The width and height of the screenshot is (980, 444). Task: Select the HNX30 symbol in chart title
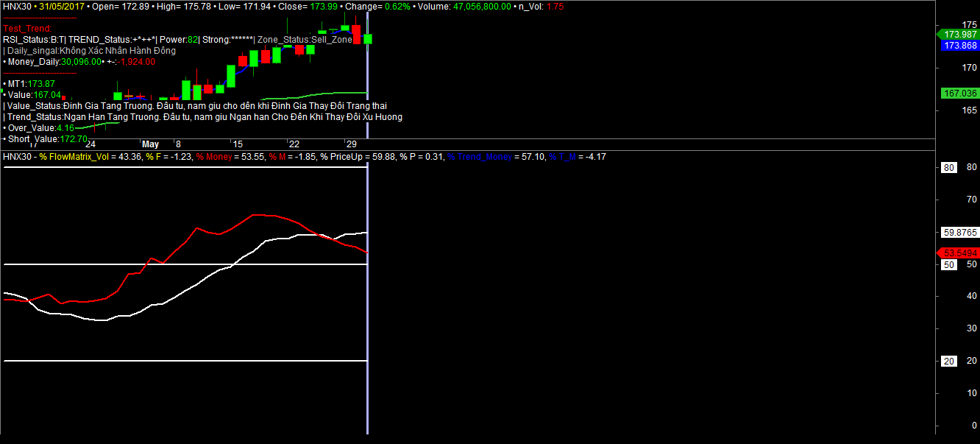(x=18, y=6)
